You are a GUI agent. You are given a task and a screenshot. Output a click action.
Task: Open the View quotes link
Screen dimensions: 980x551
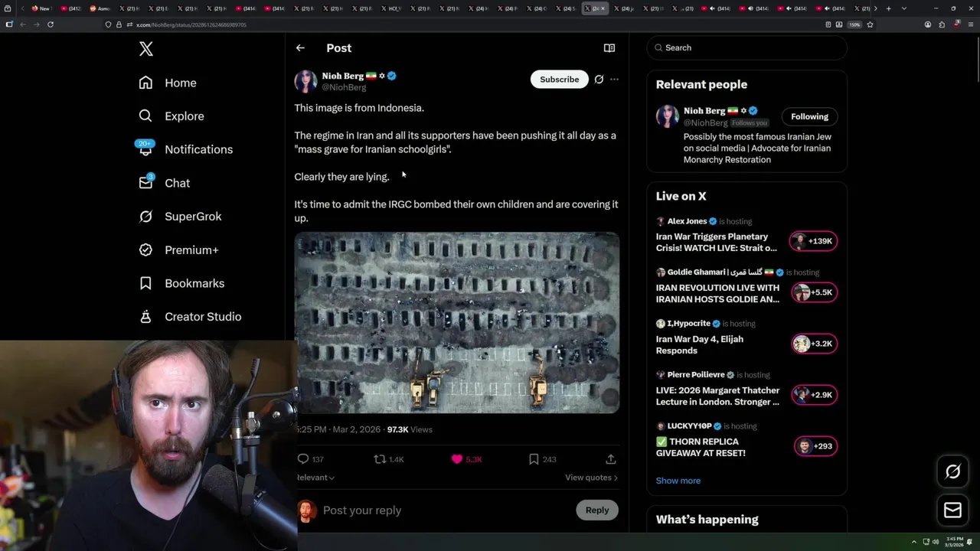coord(591,478)
